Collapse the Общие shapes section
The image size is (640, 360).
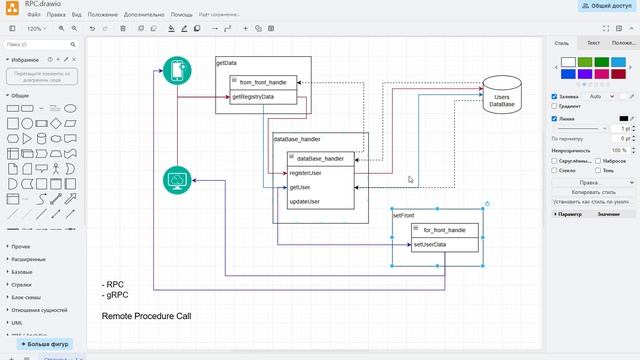click(18, 96)
